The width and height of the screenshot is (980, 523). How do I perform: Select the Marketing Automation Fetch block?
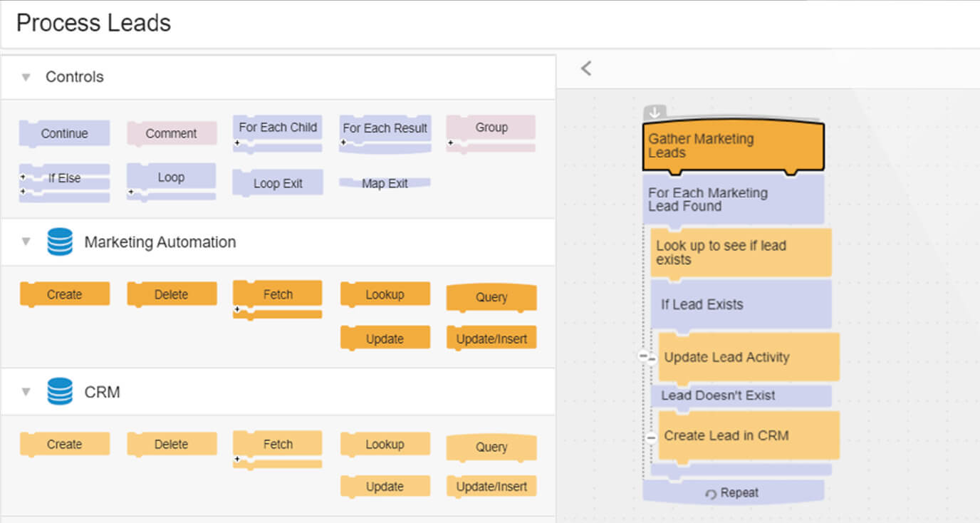(278, 300)
